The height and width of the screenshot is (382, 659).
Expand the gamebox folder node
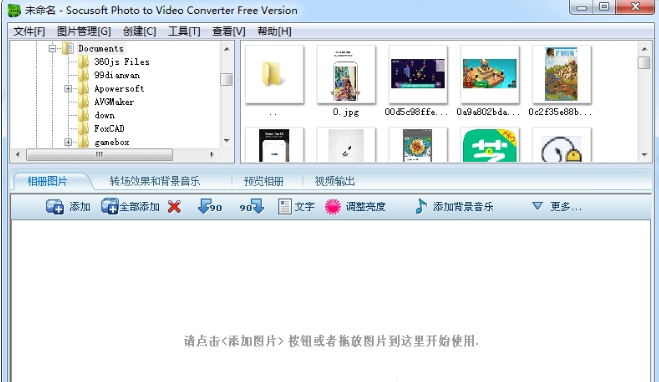68,142
